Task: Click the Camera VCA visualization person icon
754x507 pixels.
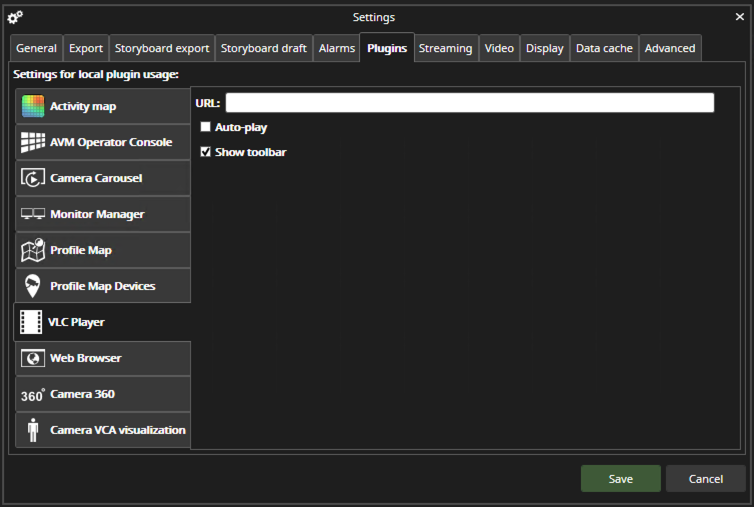Action: [x=33, y=430]
